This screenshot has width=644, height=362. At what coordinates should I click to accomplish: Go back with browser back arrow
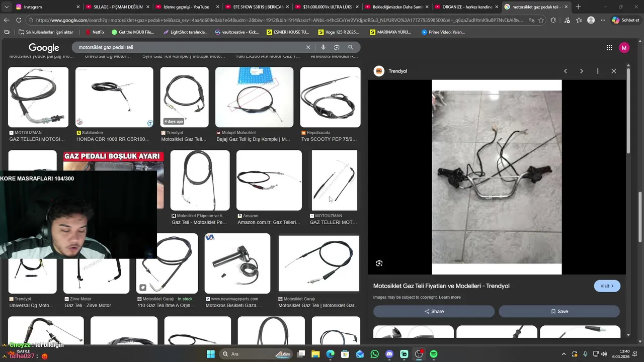click(x=7, y=20)
